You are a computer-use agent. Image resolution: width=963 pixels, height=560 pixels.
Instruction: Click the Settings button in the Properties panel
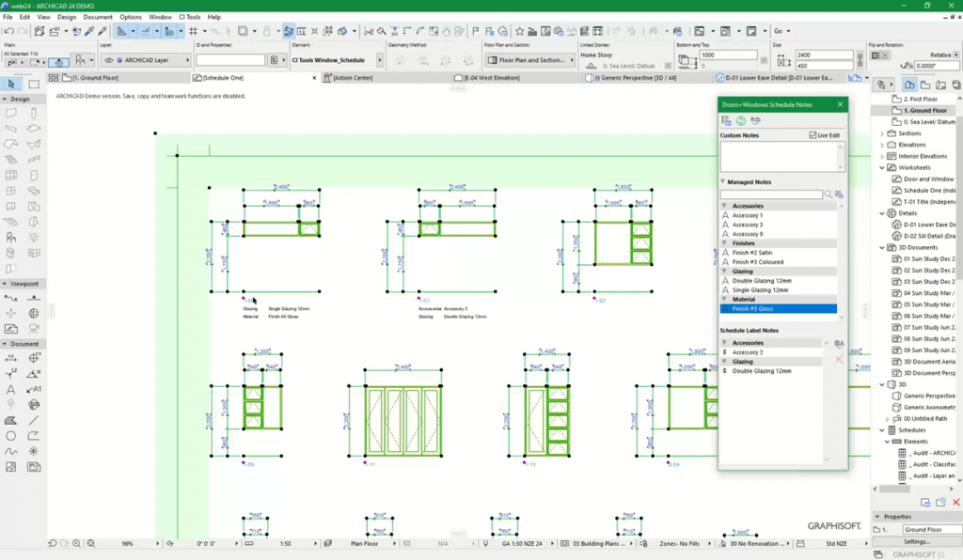click(x=917, y=541)
